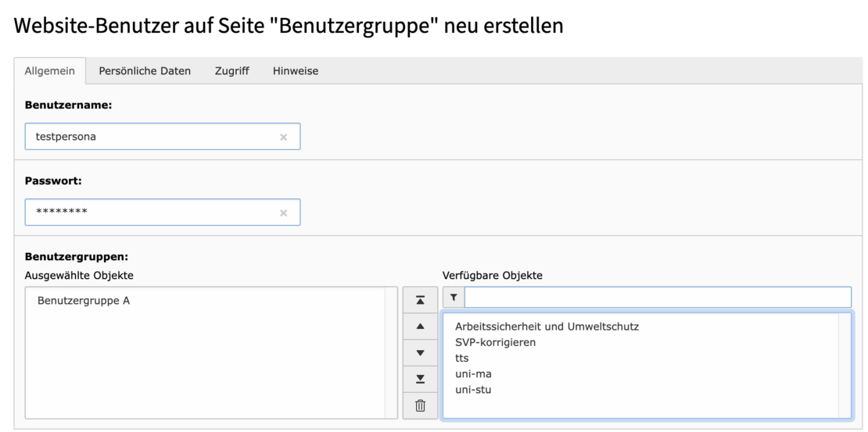Click the move down arrow icon
Viewport: 868px width, 432px height.
pyautogui.click(x=420, y=352)
